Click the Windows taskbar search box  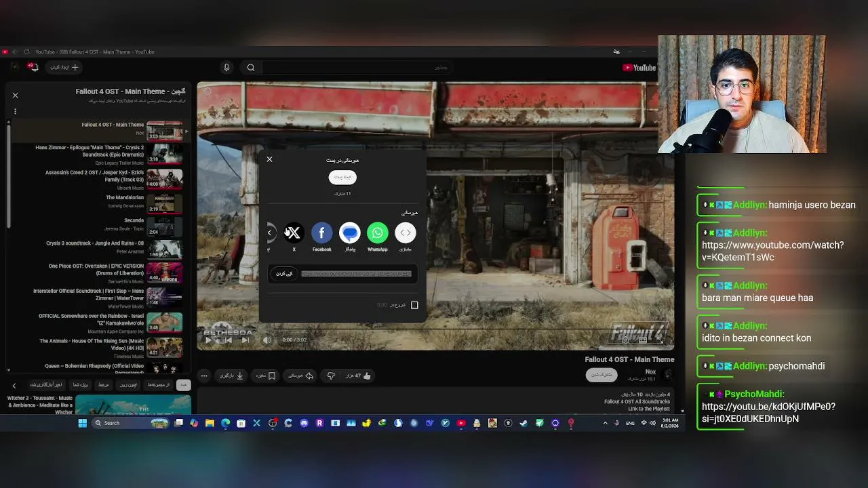tap(132, 423)
